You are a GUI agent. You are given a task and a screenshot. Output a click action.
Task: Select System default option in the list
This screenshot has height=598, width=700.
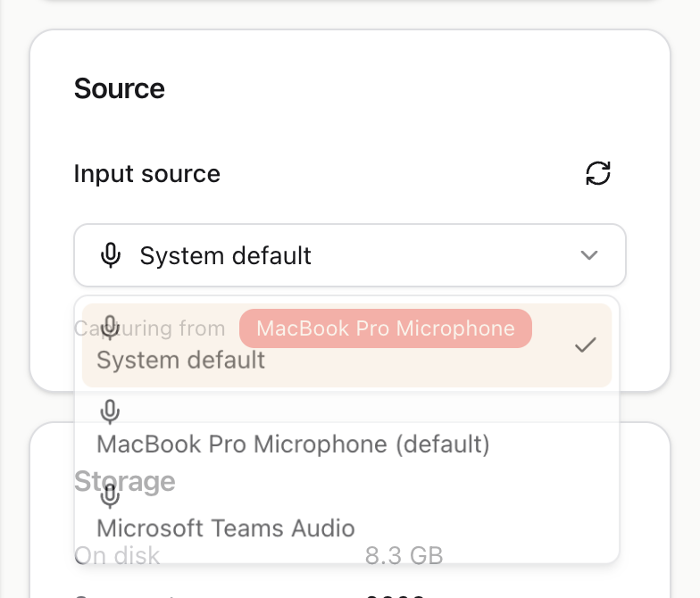pos(346,345)
